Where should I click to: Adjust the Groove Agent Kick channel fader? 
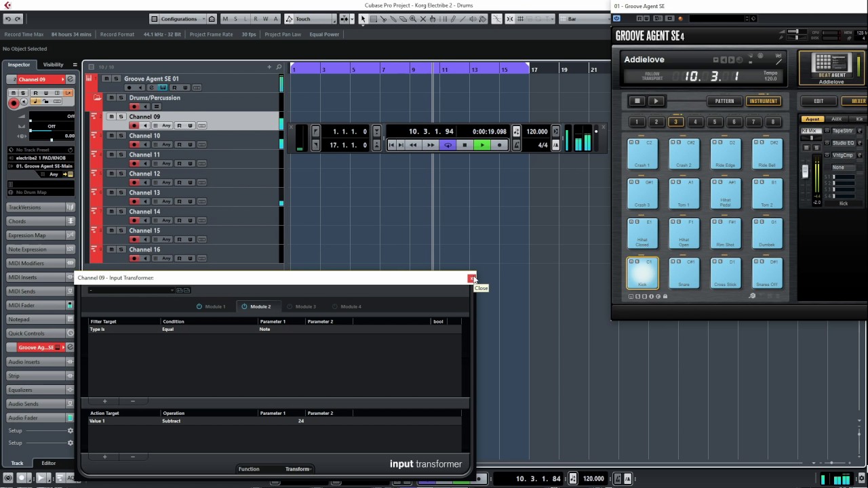coord(806,172)
